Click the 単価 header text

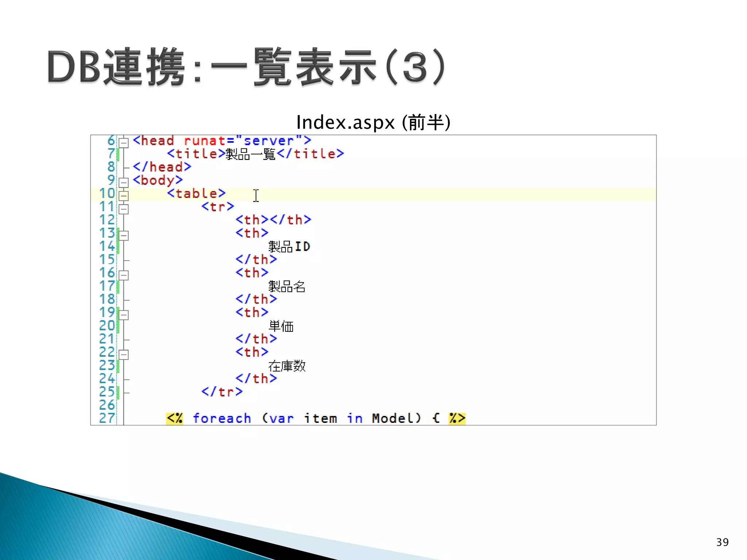[281, 326]
